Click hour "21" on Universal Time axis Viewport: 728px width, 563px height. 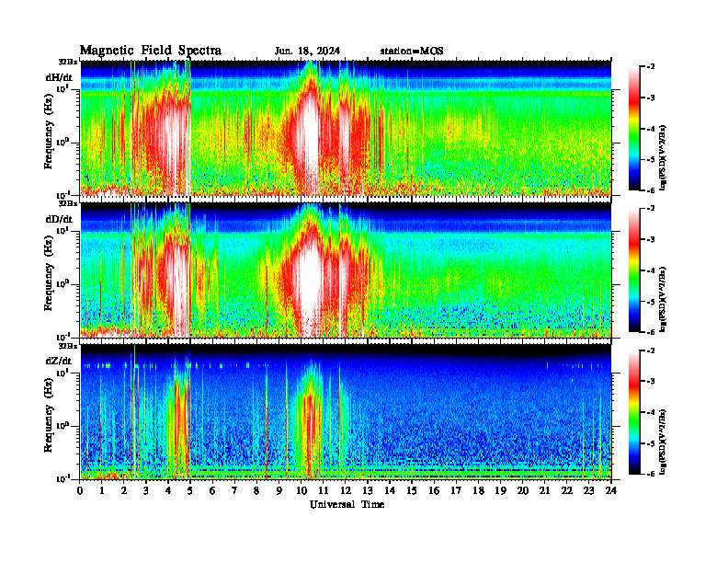click(544, 491)
